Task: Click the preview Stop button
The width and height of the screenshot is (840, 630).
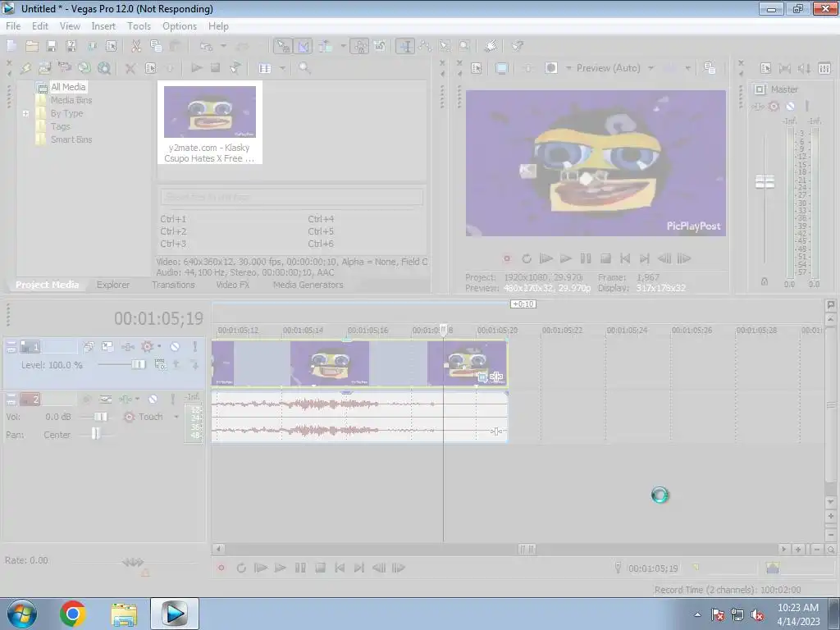Action: tap(605, 258)
